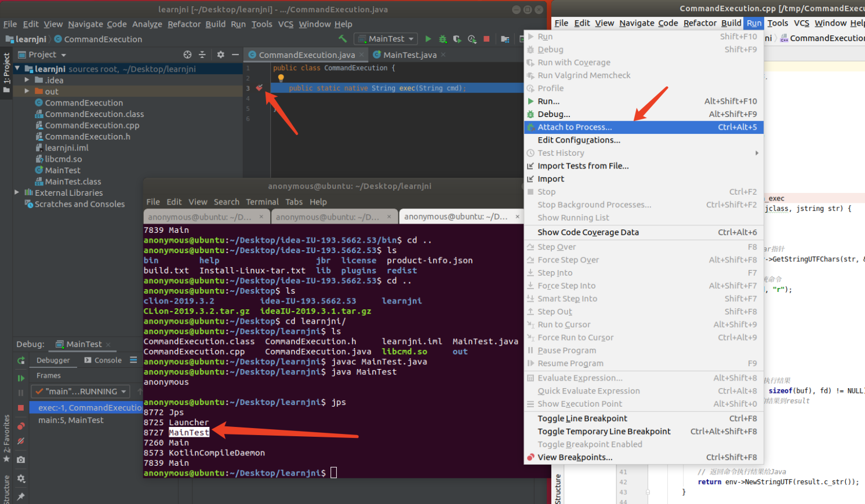
Task: Toggle Mute Breakpoints in Debug sidebar
Action: (21, 441)
